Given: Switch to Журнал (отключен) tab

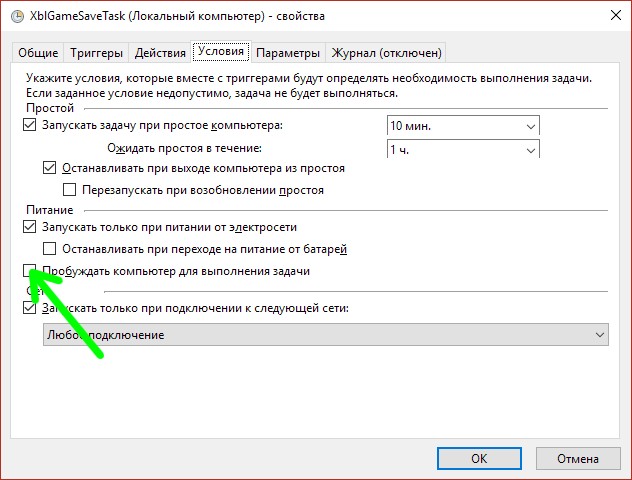Looking at the screenshot, I should pyautogui.click(x=386, y=53).
